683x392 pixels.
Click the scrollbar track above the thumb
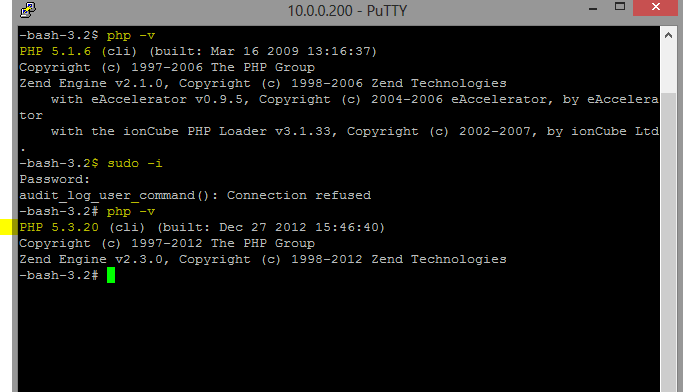pos(669,68)
